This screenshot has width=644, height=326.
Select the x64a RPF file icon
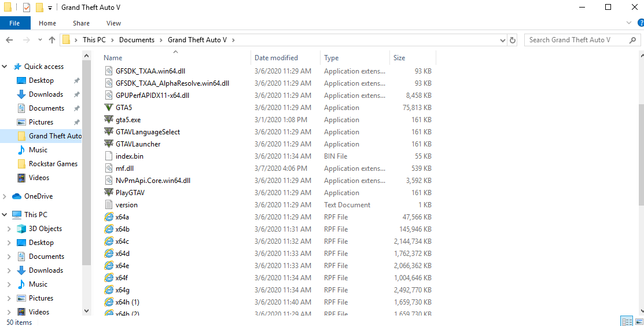pyautogui.click(x=108, y=217)
